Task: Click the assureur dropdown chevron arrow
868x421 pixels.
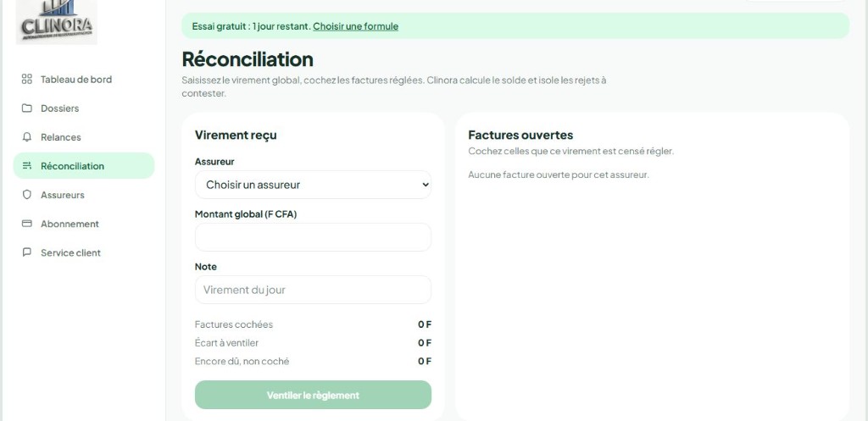Action: click(x=425, y=185)
